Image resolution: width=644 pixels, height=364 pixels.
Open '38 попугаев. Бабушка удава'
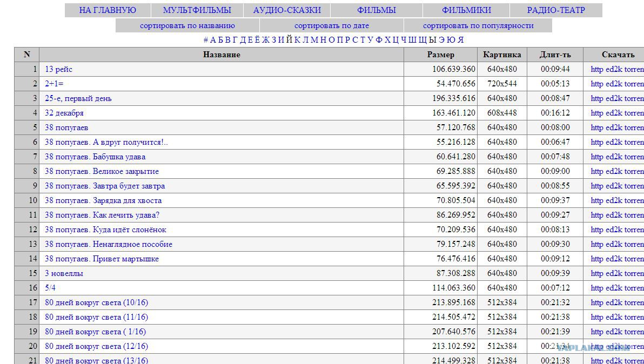95,157
